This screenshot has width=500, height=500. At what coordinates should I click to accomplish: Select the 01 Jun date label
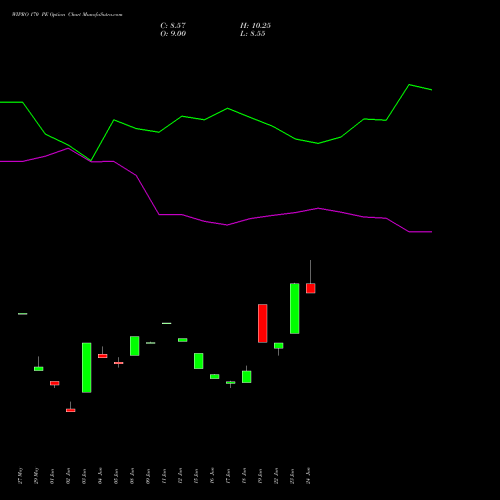pos(53,476)
